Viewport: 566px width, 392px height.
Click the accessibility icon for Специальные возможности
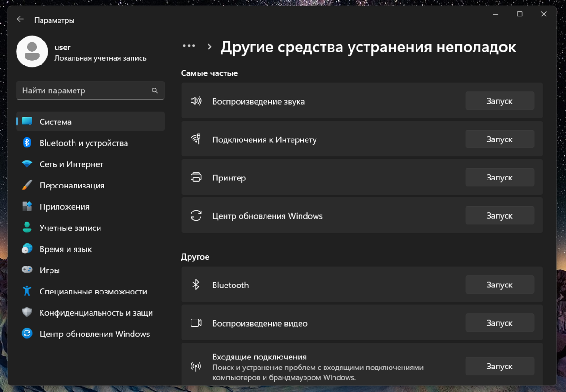click(27, 291)
